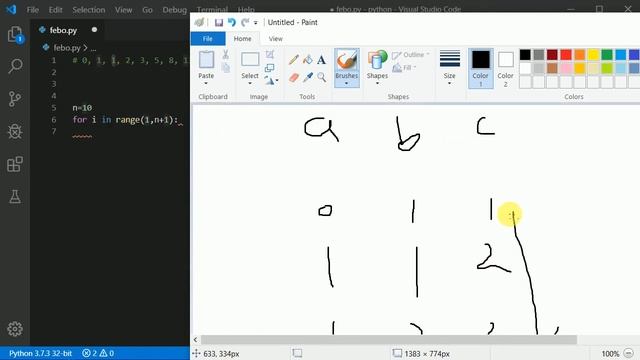640x360 pixels.
Task: Click Copy icon in Clipboard group
Action: pyautogui.click(x=226, y=68)
